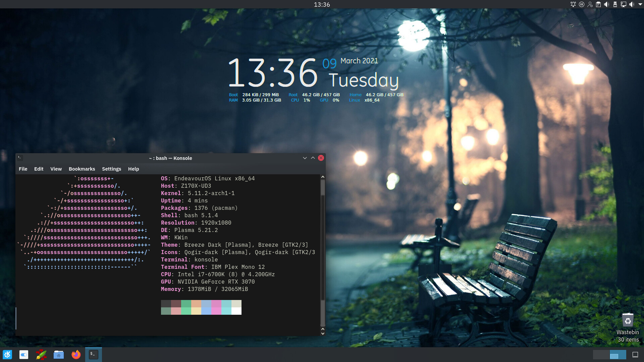The image size is (644, 362).
Task: Click the Konsole window menu icon in the title bar
Action: point(20,158)
